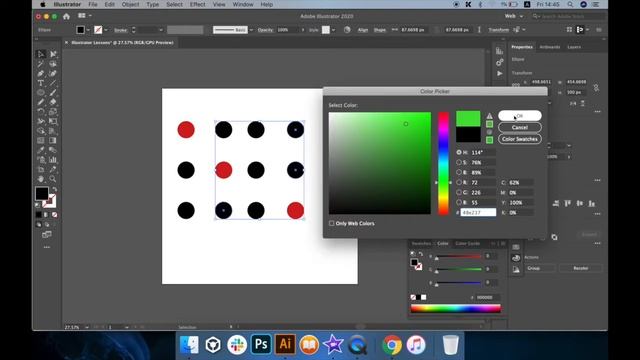Click the out-of-gamut warning triangle
The image size is (640, 360).
tap(489, 116)
